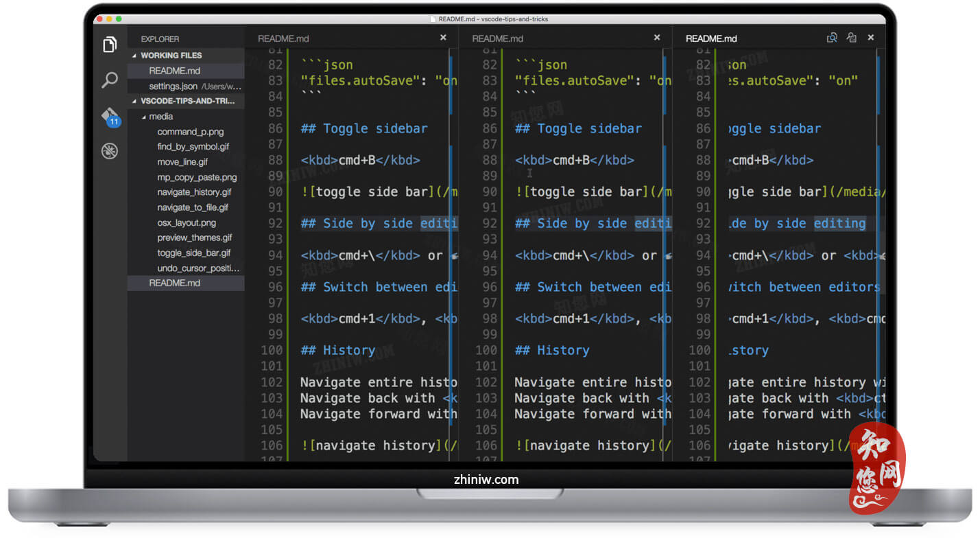
Task: Click line number 100 in third editor
Action: tap(700, 350)
